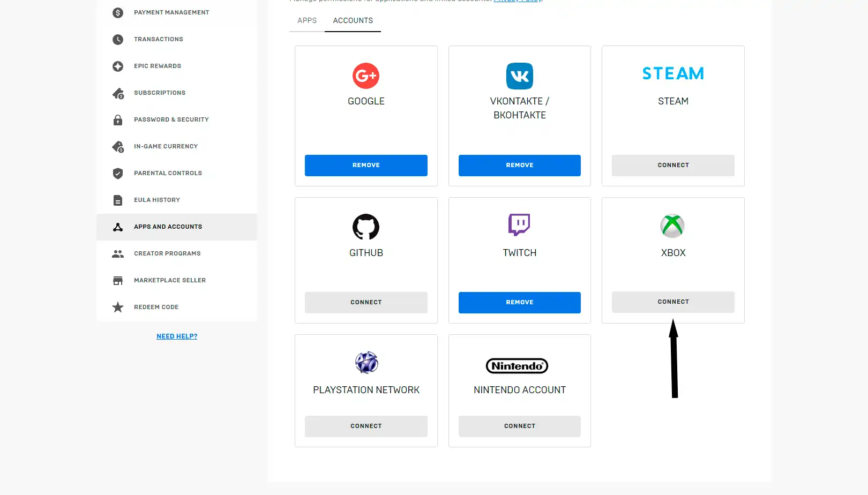This screenshot has width=868, height=495.
Task: Connect the Steam account
Action: click(x=673, y=165)
